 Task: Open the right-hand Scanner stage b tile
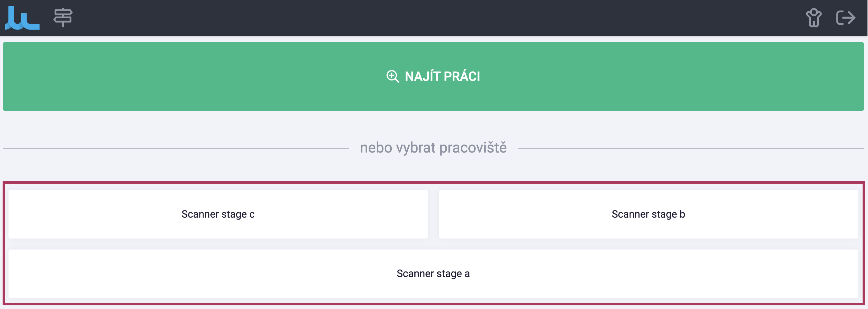point(648,214)
